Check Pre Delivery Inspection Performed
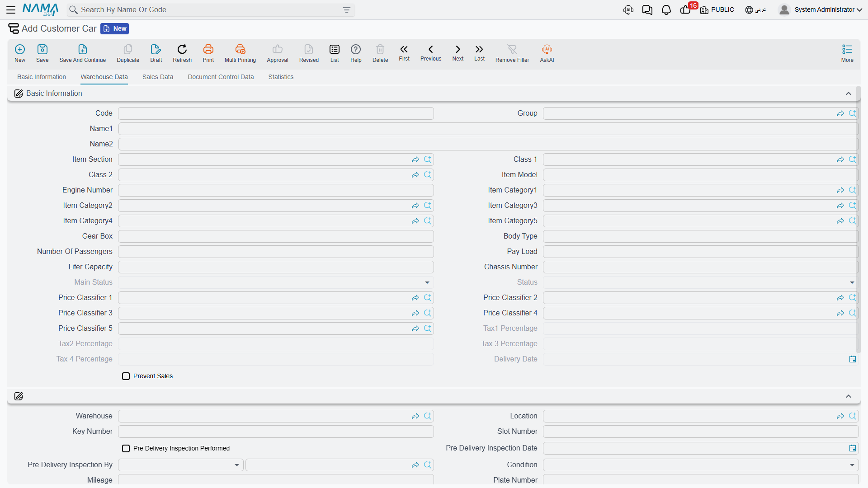This screenshot has height=488, width=868. click(x=126, y=449)
